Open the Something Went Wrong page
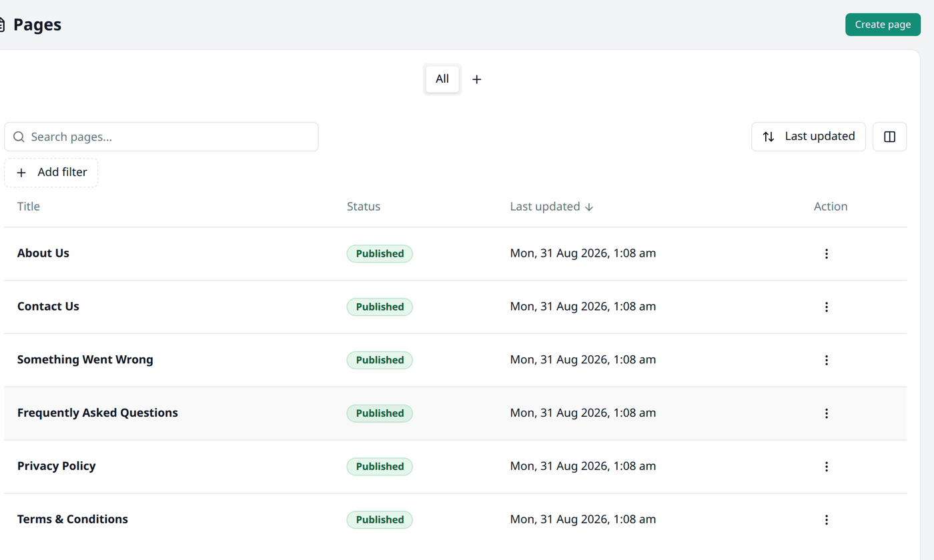 point(85,360)
